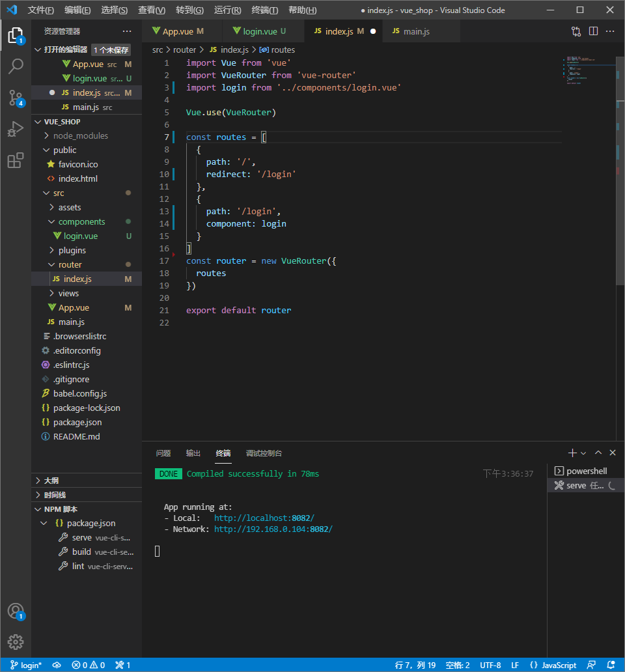This screenshot has width=625, height=672.
Task: Close unsaved index.js tab via dot
Action: 373,31
